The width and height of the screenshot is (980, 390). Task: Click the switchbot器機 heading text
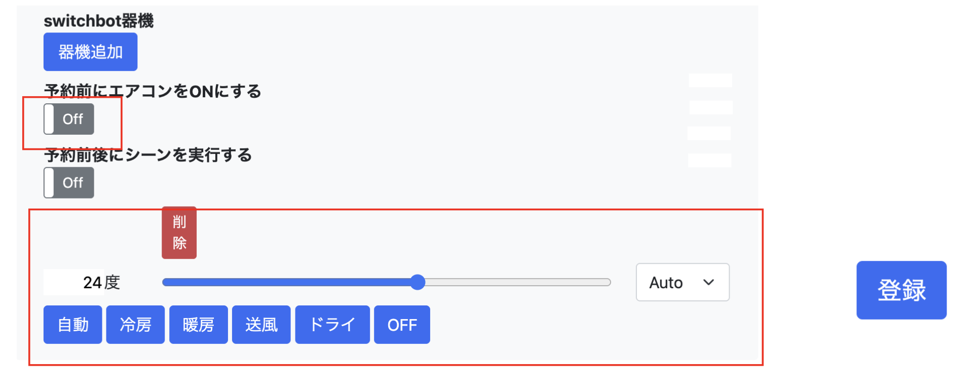click(99, 21)
